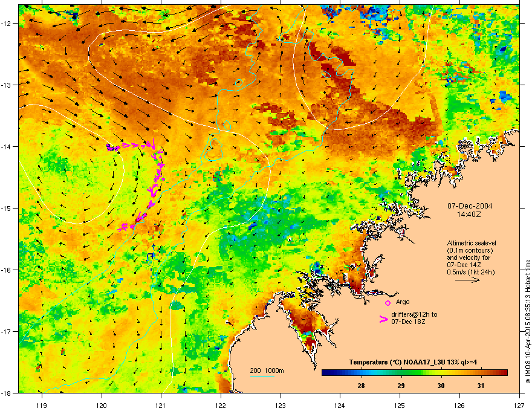Viewport: 532px width, 411px height.
Task: Click the '0.5m/s (1kt 24h)' scale text
Action: click(x=471, y=273)
